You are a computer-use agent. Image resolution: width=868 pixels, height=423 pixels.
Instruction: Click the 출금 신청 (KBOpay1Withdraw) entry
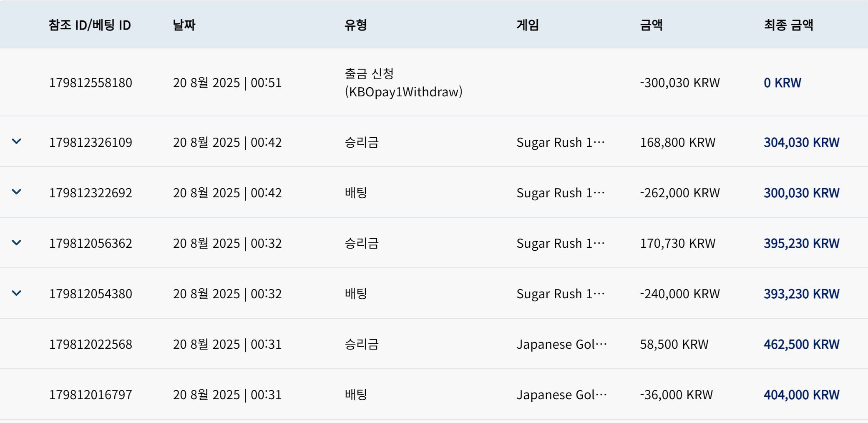403,83
